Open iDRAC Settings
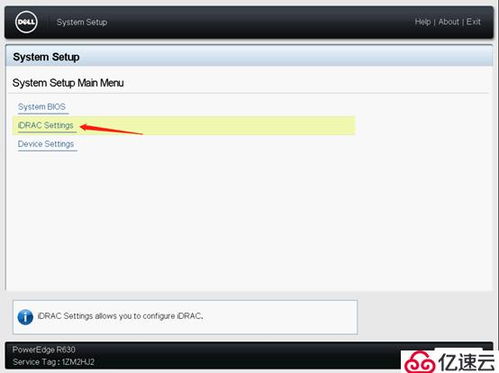Viewport: 499px width, 373px height. [x=46, y=126]
